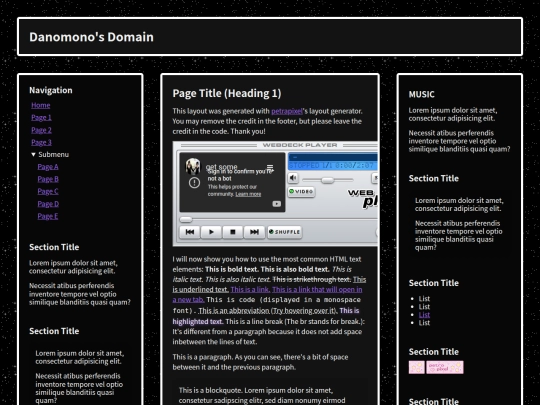Click the warning exclamation icon in video
540x405 pixels.
(x=195, y=183)
